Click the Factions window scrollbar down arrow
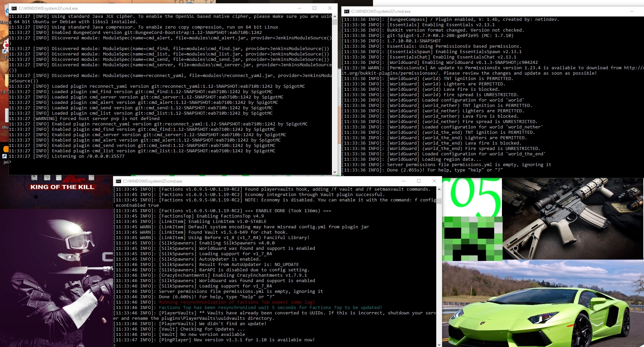This screenshot has height=347, width=644. click(x=439, y=345)
